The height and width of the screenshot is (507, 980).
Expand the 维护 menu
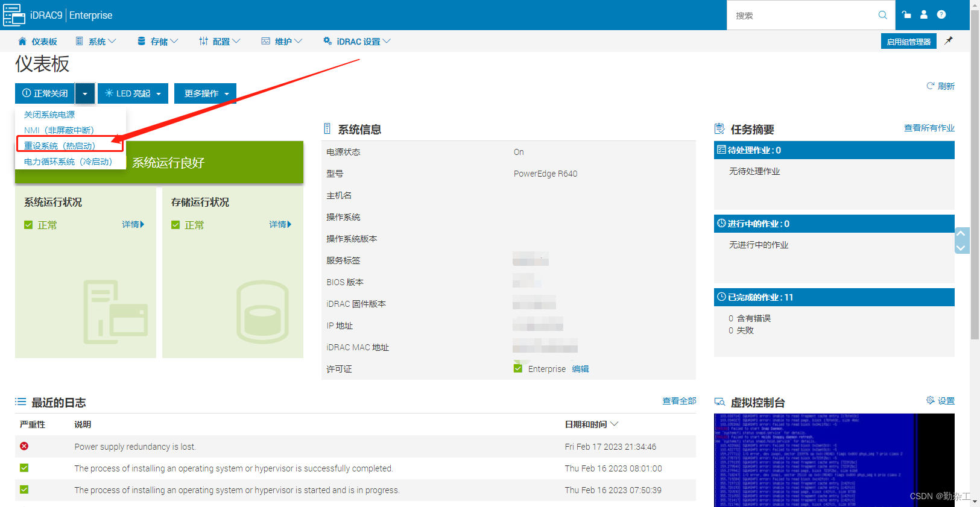[x=282, y=41]
